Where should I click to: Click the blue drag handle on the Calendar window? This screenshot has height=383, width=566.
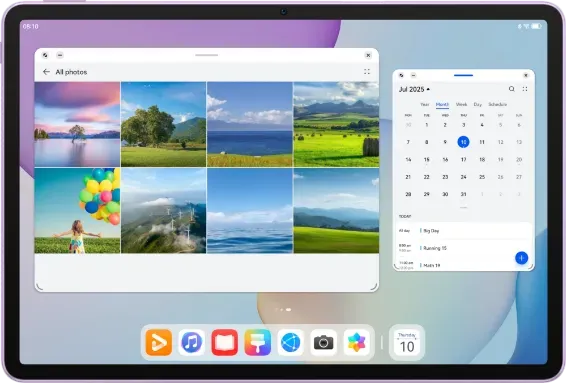[x=463, y=75]
